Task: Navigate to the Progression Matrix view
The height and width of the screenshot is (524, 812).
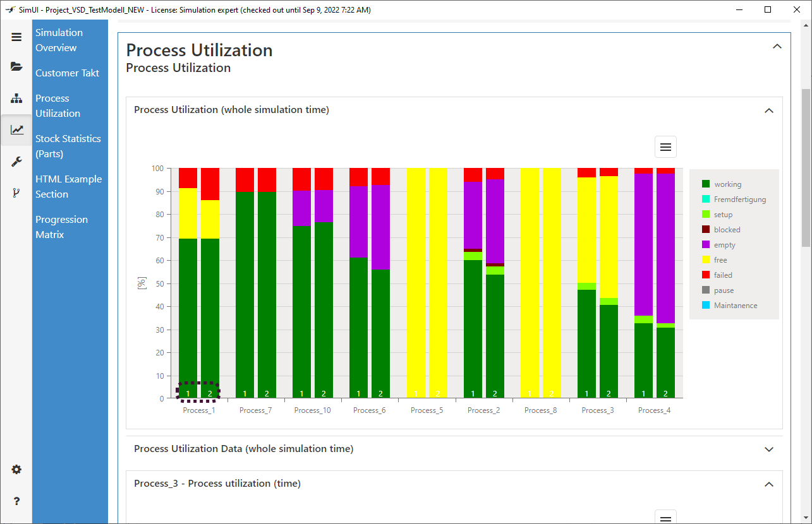Action: pos(62,227)
